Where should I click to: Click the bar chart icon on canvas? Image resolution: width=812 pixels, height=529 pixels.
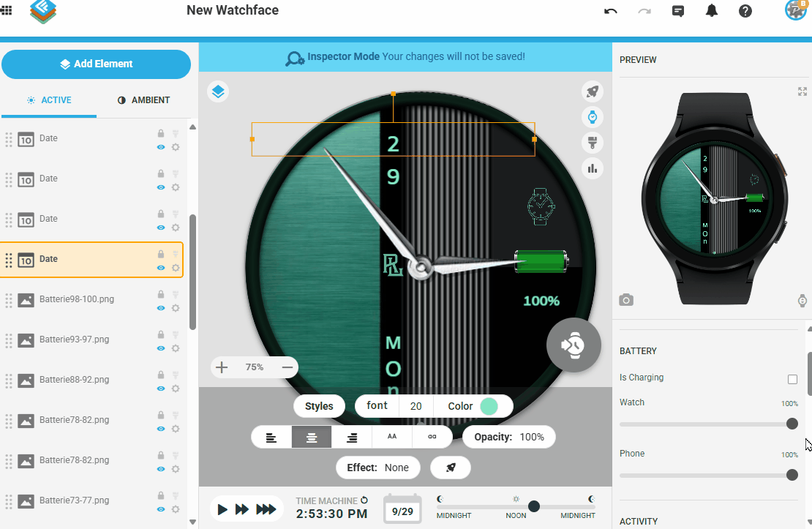pos(593,168)
